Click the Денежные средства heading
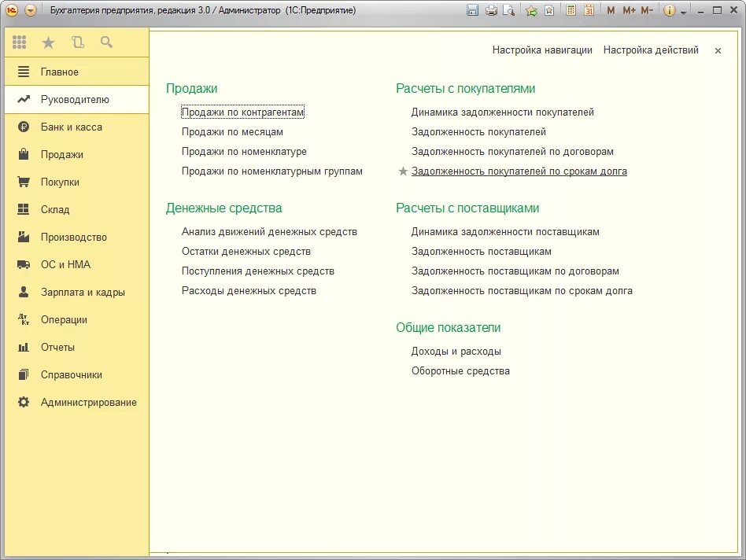This screenshot has width=746, height=560. click(x=223, y=208)
